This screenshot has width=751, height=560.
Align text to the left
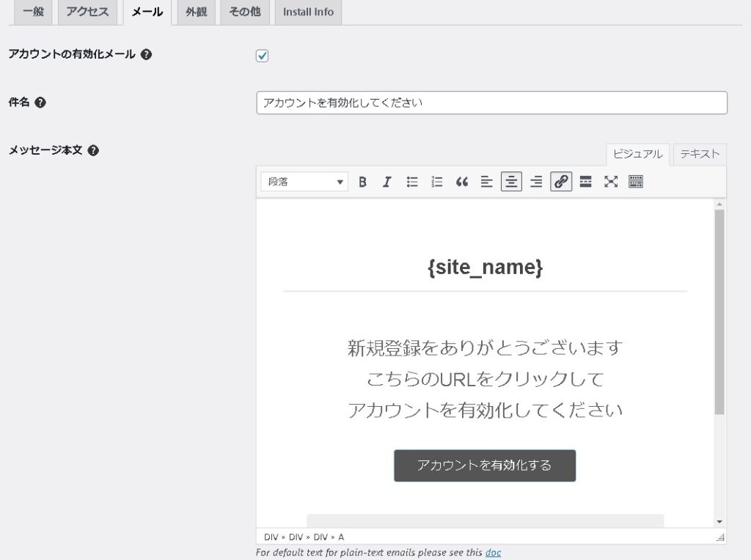pos(486,182)
